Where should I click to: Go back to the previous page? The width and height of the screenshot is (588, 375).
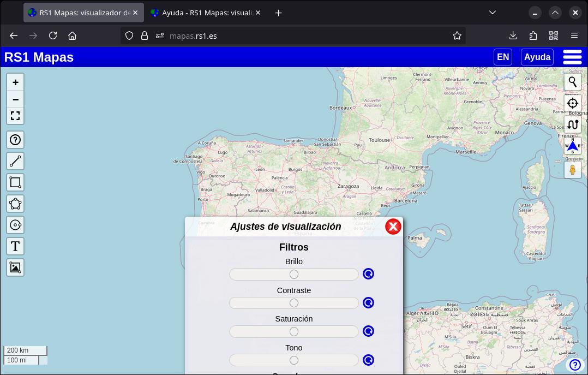pyautogui.click(x=14, y=35)
